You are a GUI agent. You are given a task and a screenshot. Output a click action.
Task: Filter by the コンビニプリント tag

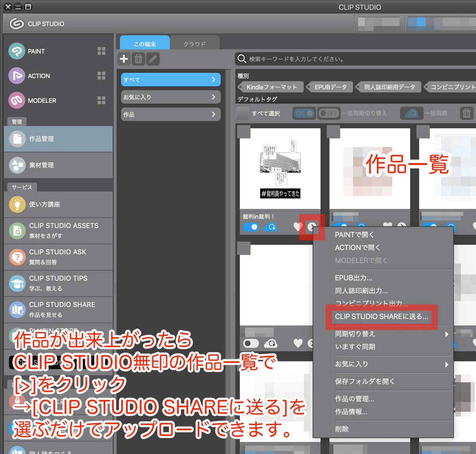(450, 87)
